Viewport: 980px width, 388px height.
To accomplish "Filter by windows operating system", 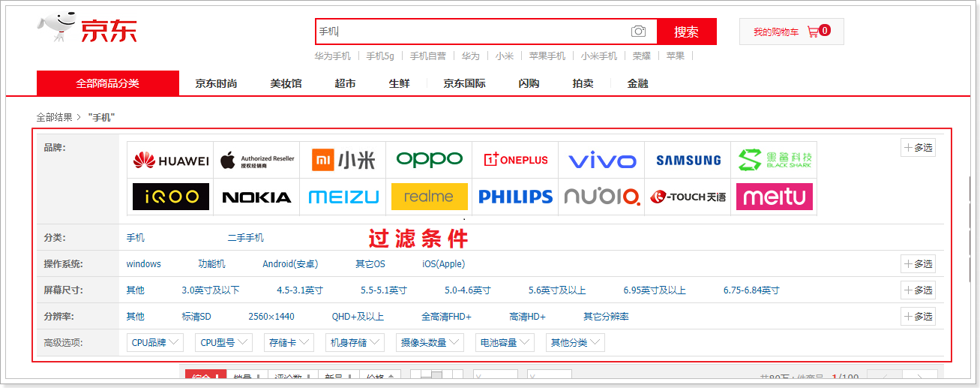I will [x=143, y=264].
